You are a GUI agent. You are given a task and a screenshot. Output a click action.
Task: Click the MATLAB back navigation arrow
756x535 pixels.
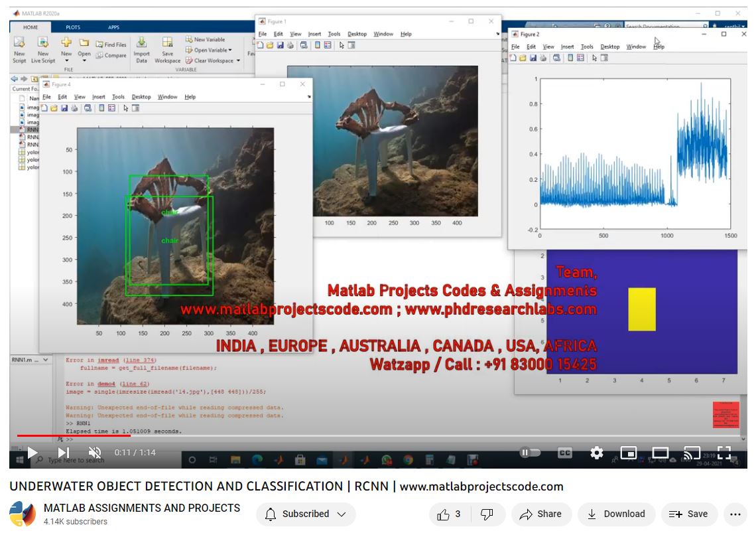(x=14, y=78)
